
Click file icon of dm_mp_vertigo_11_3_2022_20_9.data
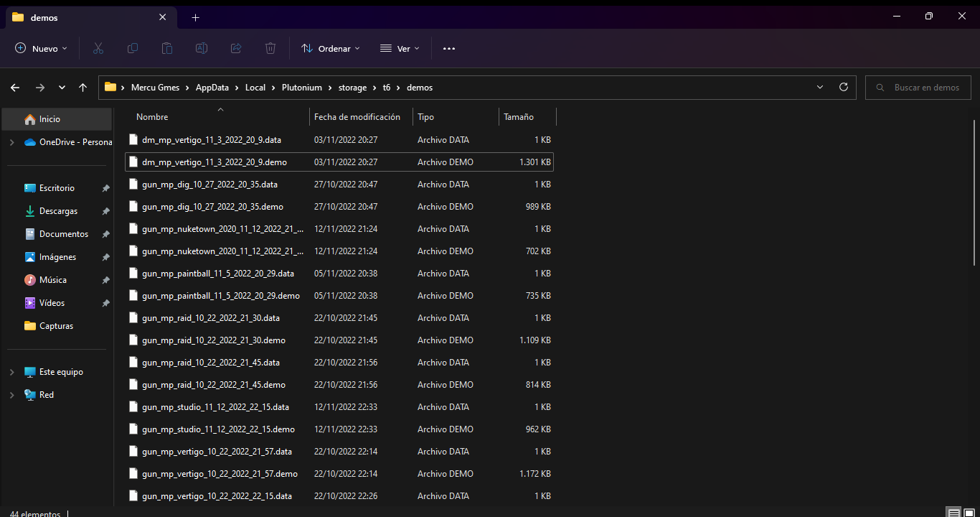coord(133,139)
